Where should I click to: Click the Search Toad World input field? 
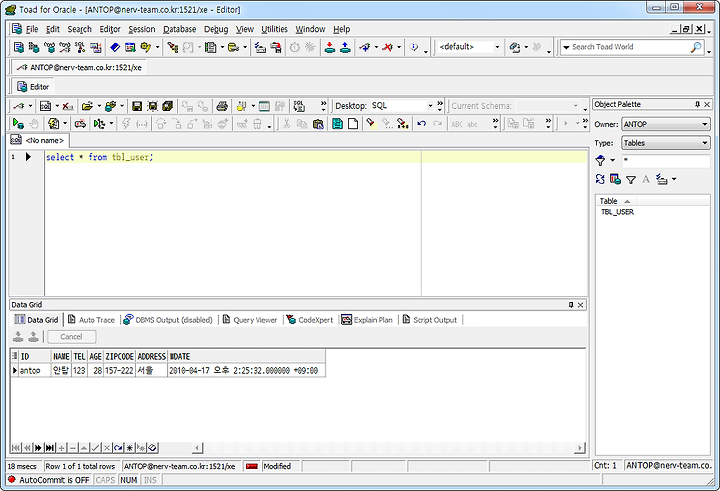coord(629,47)
